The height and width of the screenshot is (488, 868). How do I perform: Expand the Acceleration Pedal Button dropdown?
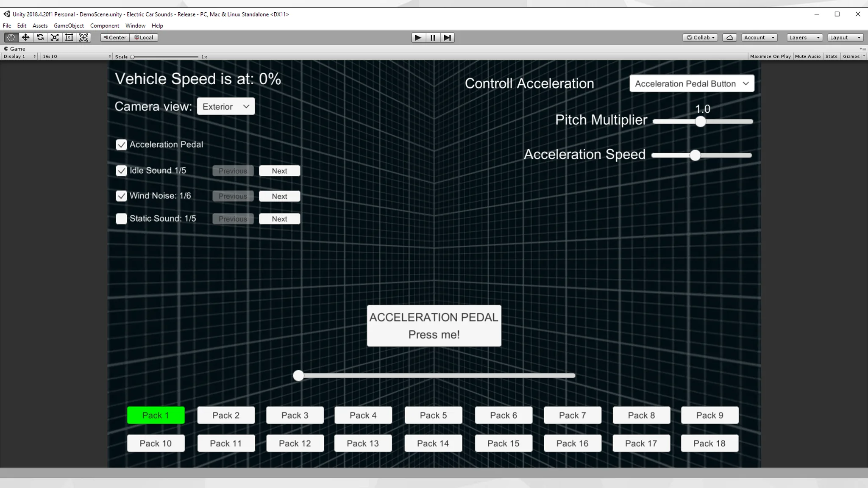(692, 83)
